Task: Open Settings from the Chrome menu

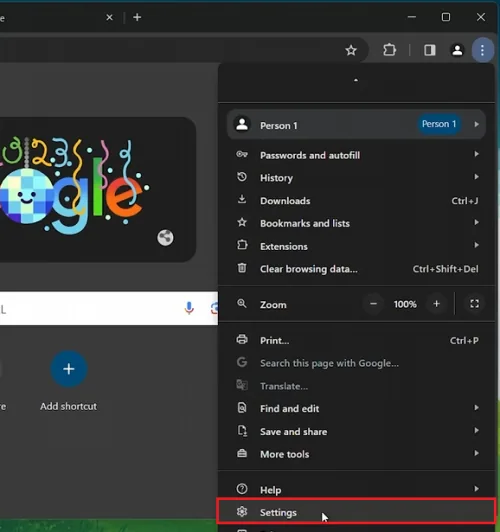Action: (356, 511)
